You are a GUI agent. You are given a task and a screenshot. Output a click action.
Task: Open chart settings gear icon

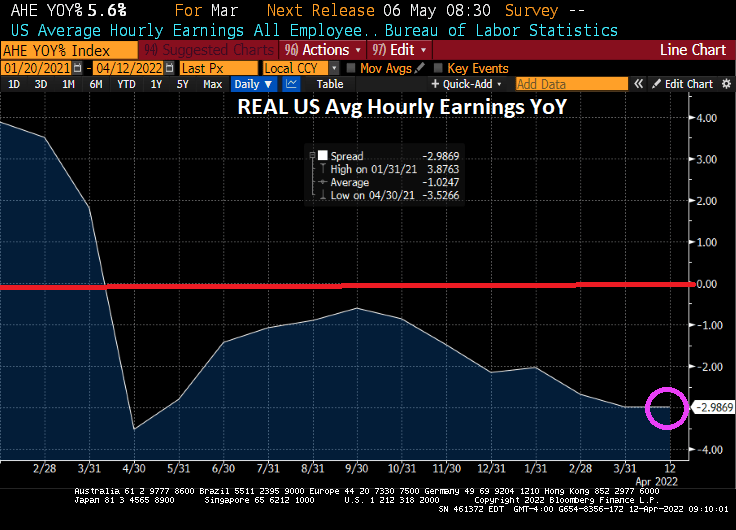(x=727, y=84)
